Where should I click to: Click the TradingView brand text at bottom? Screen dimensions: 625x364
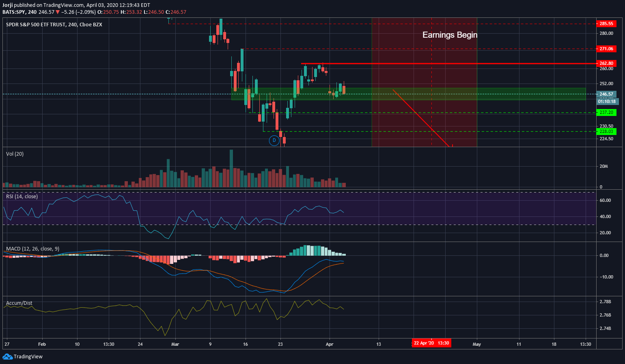tap(28, 357)
